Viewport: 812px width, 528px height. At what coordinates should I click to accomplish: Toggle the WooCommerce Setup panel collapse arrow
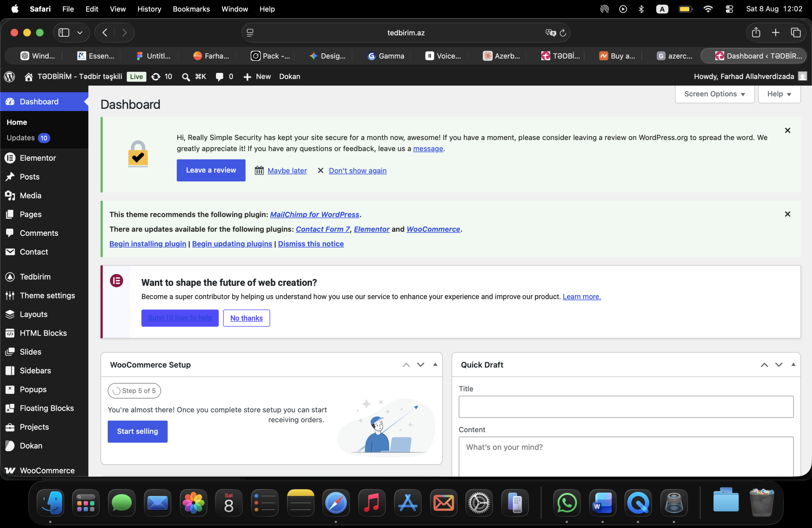435,365
